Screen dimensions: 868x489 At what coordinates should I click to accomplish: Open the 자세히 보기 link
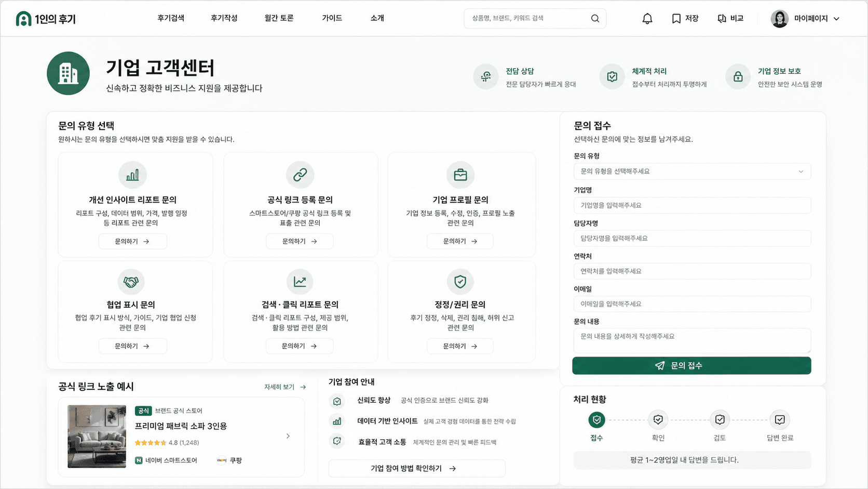pyautogui.click(x=285, y=387)
